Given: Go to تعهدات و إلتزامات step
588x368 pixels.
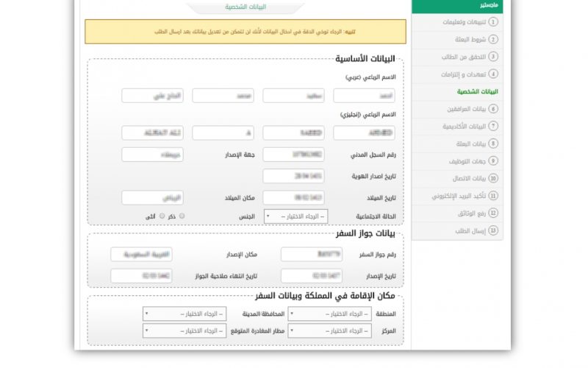Looking at the screenshot, I should click(457, 74).
